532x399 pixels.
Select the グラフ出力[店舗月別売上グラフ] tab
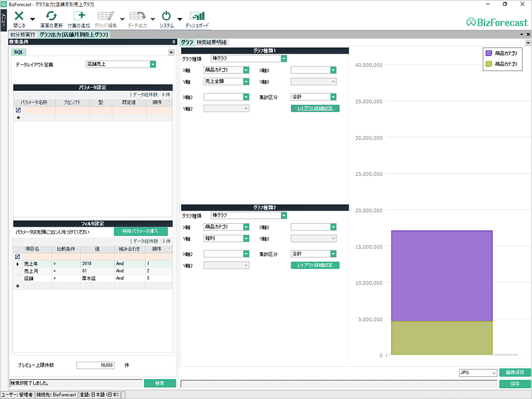pos(73,35)
